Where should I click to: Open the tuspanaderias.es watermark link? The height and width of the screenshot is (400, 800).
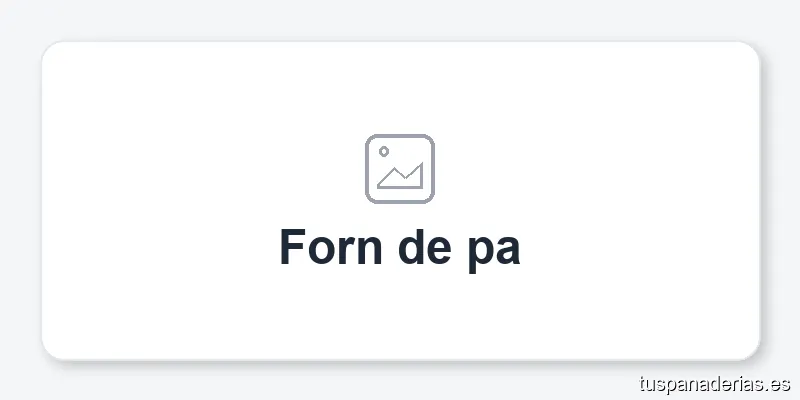[714, 383]
